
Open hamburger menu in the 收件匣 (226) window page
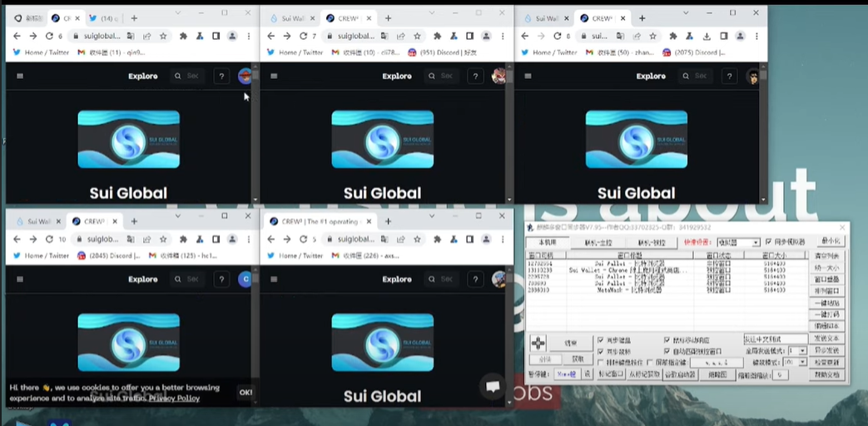(274, 280)
